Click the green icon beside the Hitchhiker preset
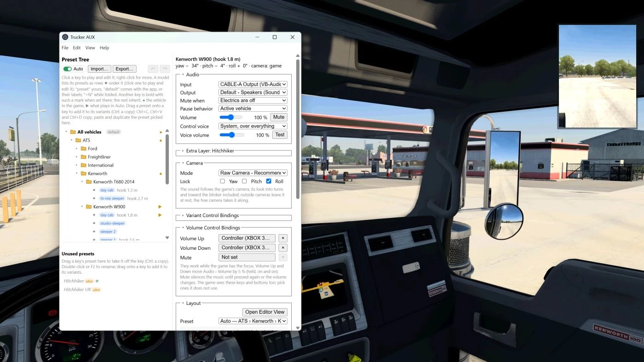Viewport: 644px width, 362px height. tap(97, 281)
